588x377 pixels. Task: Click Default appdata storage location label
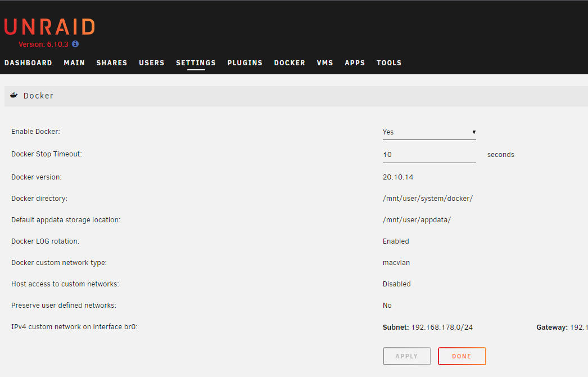pyautogui.click(x=66, y=219)
